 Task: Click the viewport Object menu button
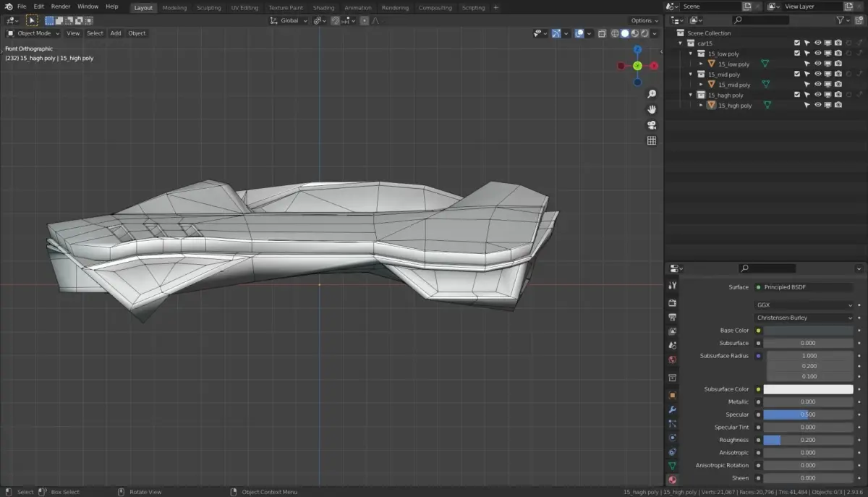[137, 33]
